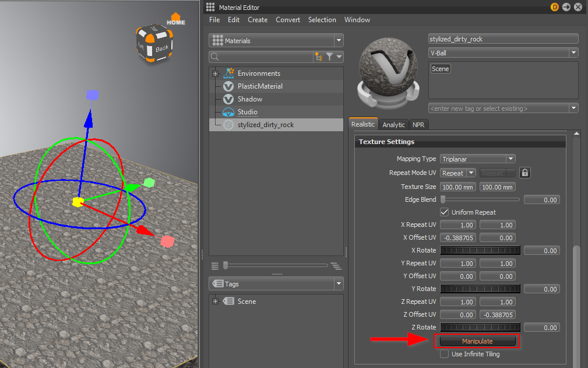588x368 pixels.
Task: Open the Mapping Type dropdown
Action: tap(477, 158)
